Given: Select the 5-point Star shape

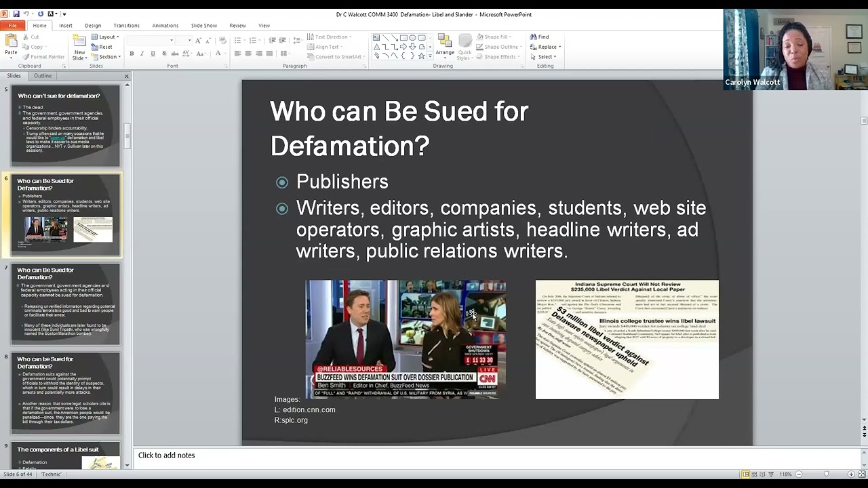Looking at the screenshot, I should tap(421, 56).
